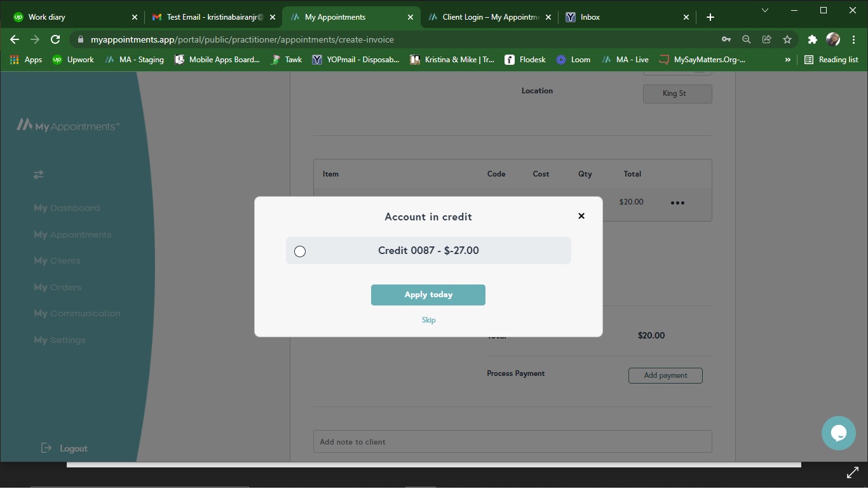The image size is (868, 489).
Task: Open the chat support bubble icon
Action: pyautogui.click(x=838, y=433)
